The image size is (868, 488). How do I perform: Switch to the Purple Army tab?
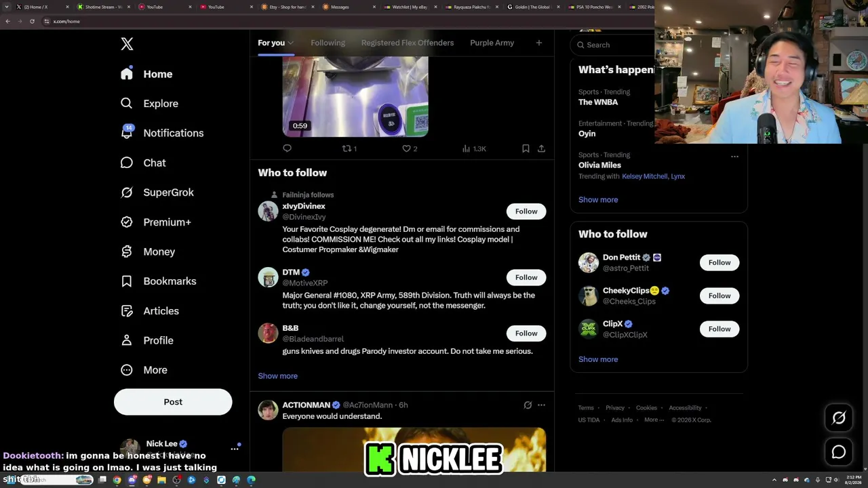(x=492, y=43)
